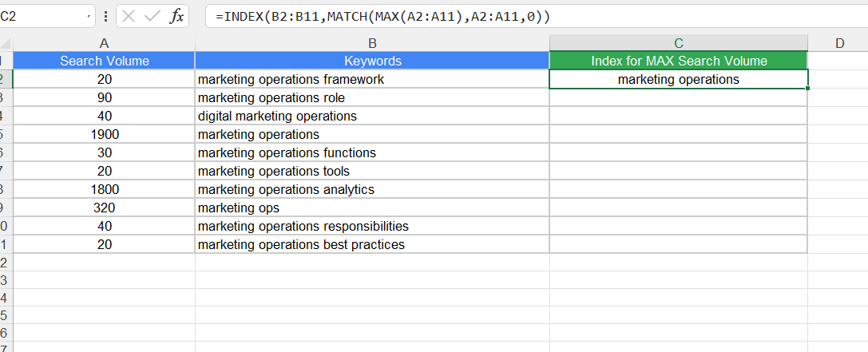Viewport: 868px width, 352px height.
Task: Click the Enter checkmark icon in formula bar
Action: (x=153, y=17)
